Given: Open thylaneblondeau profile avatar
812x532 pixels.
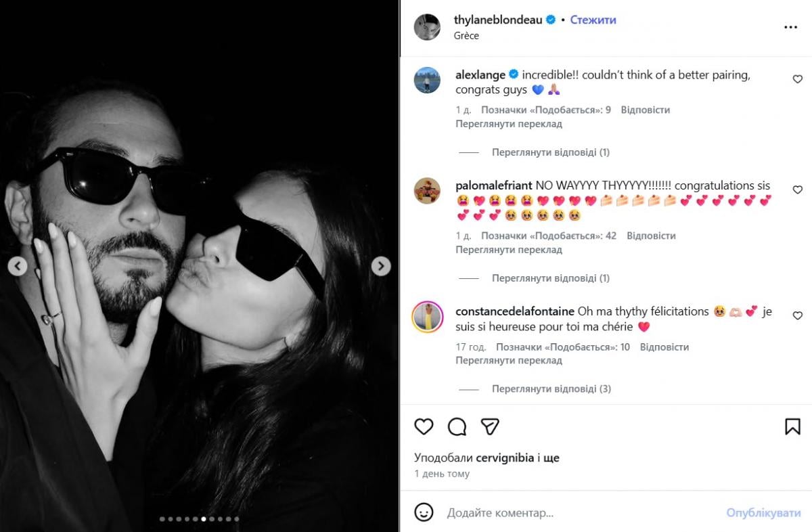Looking at the screenshot, I should (427, 27).
